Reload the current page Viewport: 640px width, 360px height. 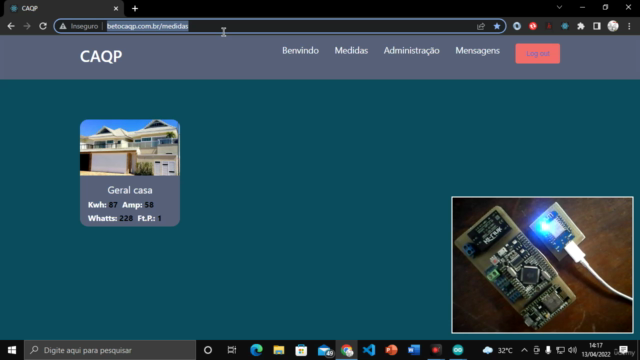coord(43,26)
